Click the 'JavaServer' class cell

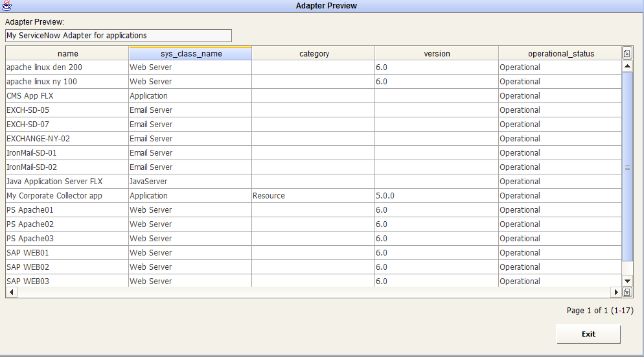tap(190, 181)
